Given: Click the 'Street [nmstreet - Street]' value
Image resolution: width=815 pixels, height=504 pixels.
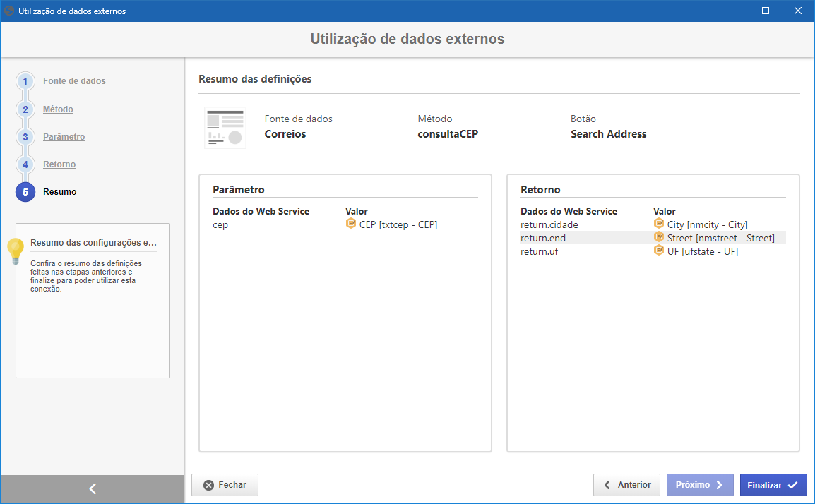Looking at the screenshot, I should (721, 238).
